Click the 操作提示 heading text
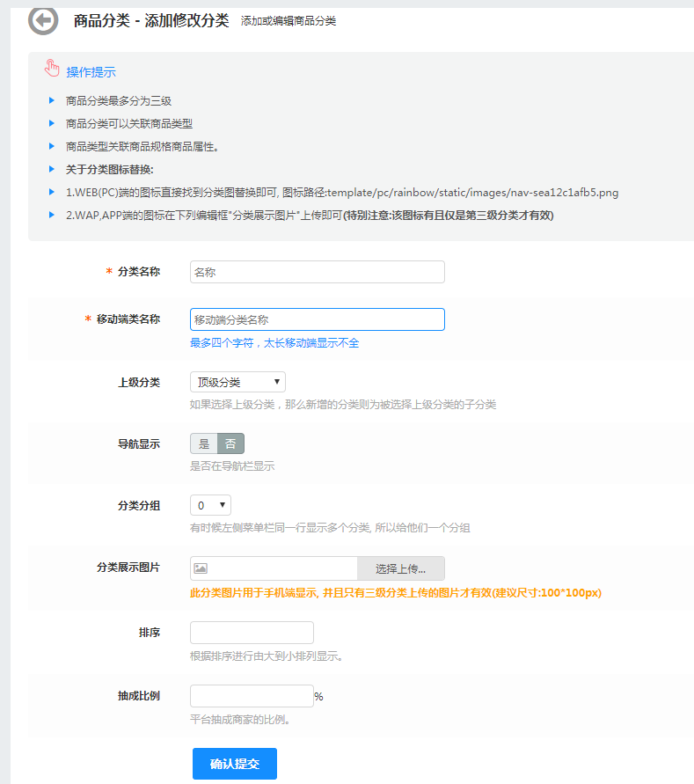 pyautogui.click(x=91, y=72)
